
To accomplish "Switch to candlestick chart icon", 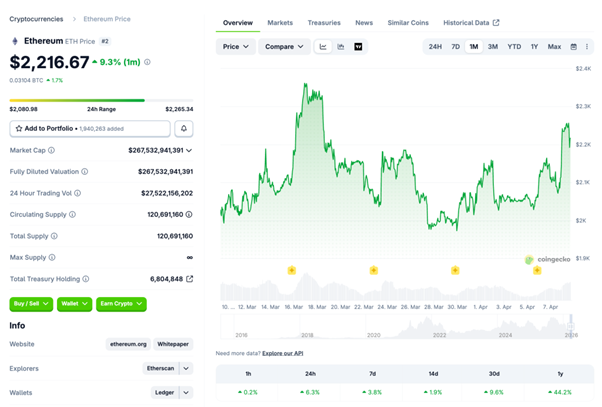I will click(341, 47).
